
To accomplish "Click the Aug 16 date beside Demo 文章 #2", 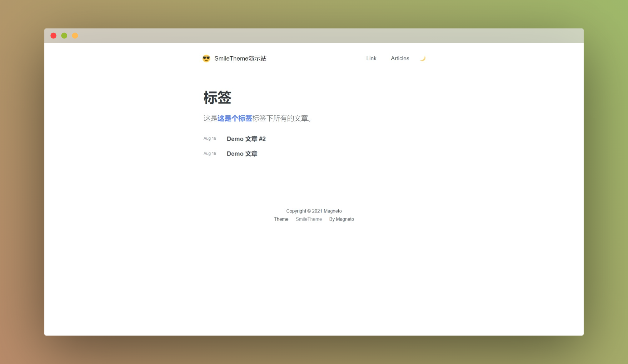I will [x=210, y=138].
